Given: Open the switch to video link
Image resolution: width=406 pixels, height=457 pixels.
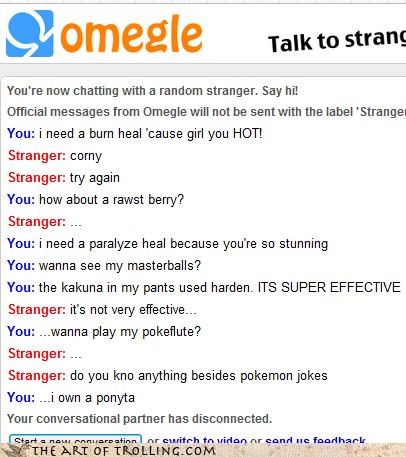Looking at the screenshot, I should (204, 440).
